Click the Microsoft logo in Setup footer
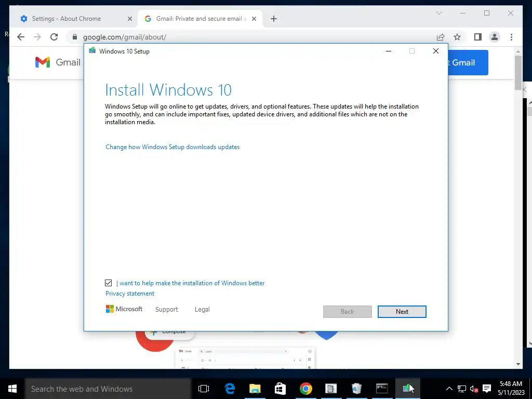This screenshot has width=532, height=399. pyautogui.click(x=124, y=309)
